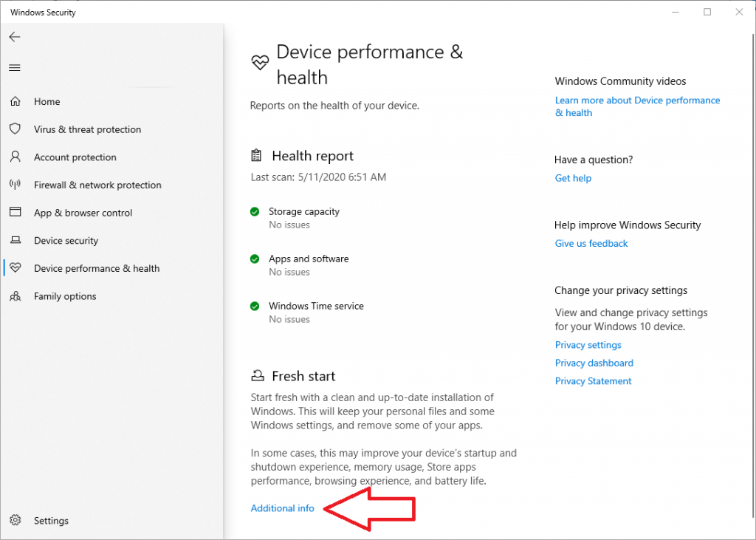Click the App & browser control window icon
This screenshot has height=540, width=756.
[16, 212]
